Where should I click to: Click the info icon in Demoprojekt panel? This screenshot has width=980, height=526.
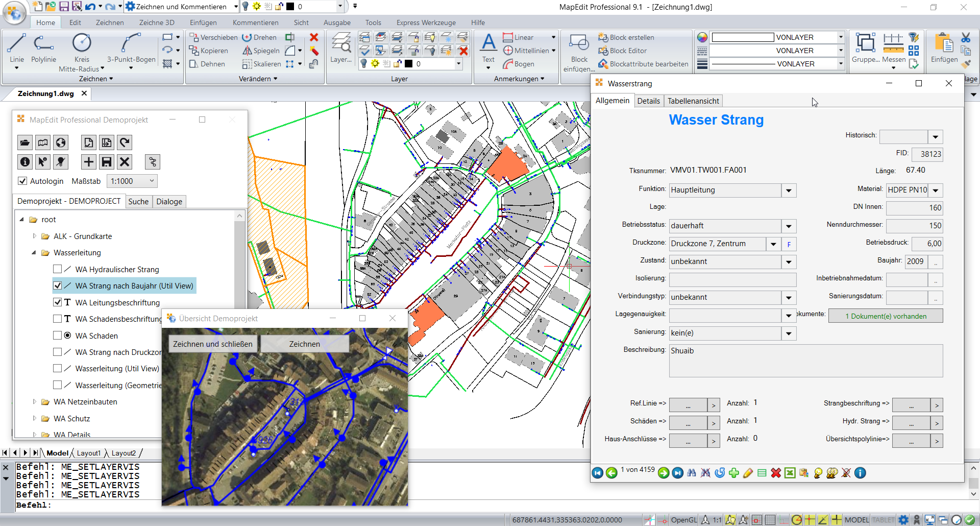click(x=25, y=162)
